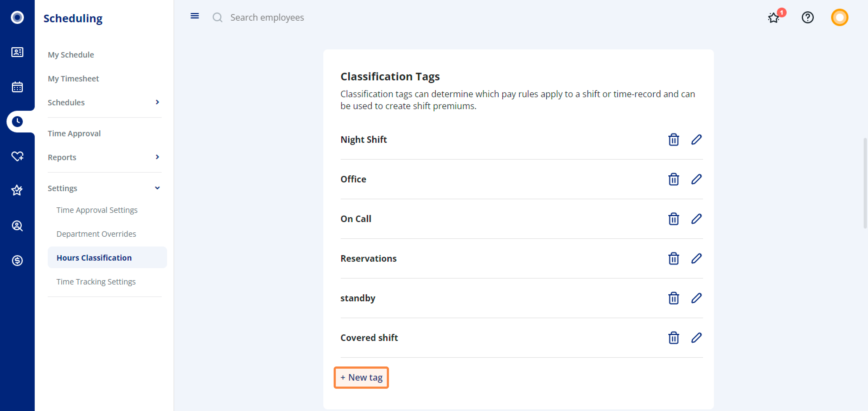Edit the Covered shift tag
Viewport: 868px width, 411px height.
696,337
